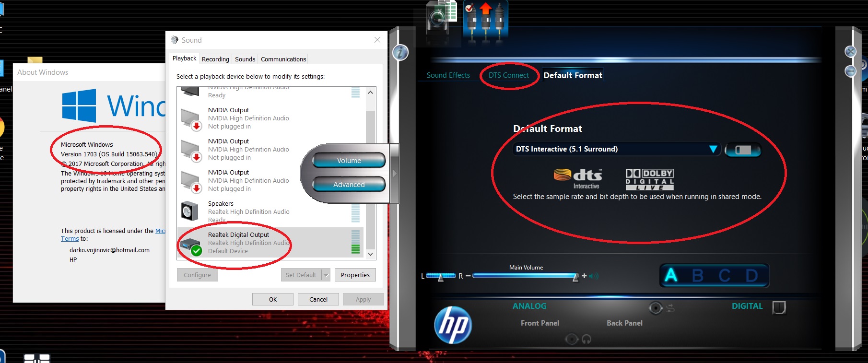Switch to the Sound Effects tab

[x=448, y=75]
